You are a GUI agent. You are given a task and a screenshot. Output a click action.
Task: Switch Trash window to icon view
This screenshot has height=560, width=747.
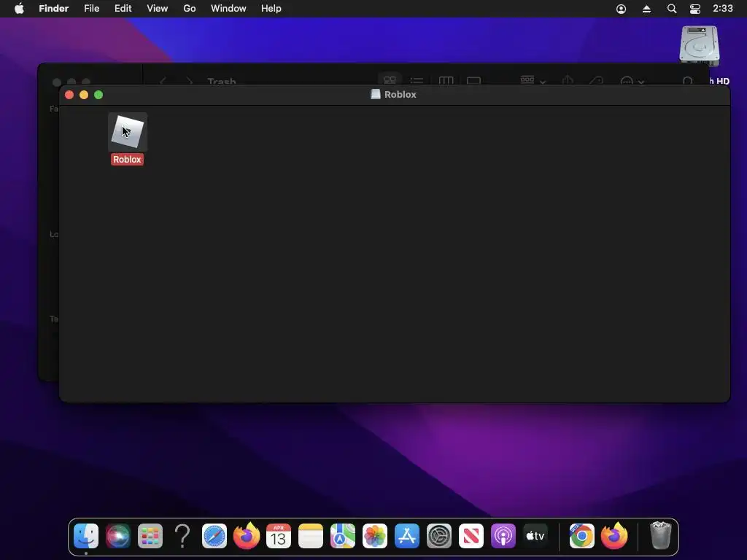tap(390, 80)
